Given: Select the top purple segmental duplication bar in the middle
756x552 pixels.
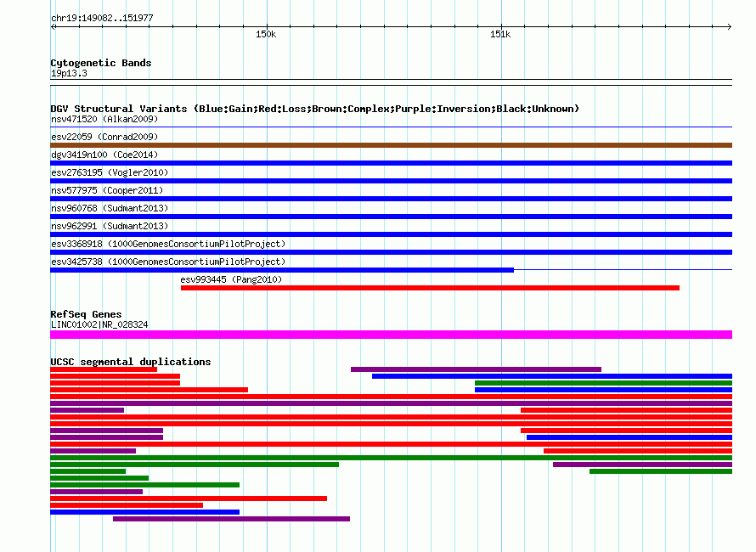Looking at the screenshot, I should (476, 369).
